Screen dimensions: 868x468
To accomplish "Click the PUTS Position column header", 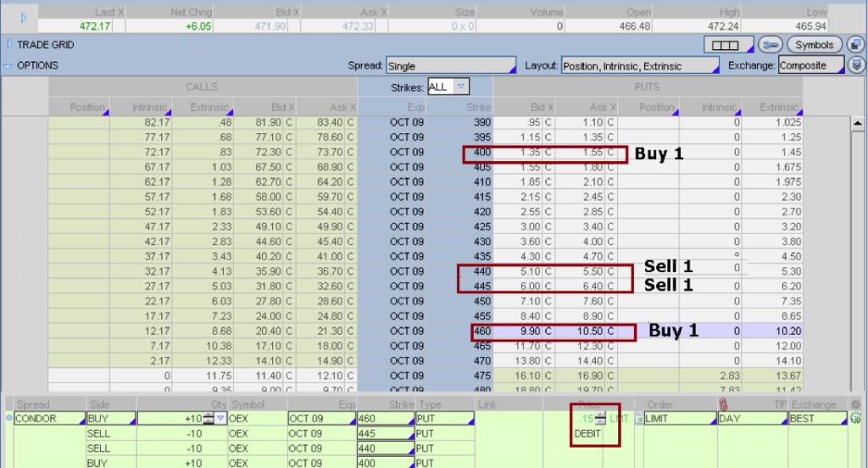I will point(648,107).
